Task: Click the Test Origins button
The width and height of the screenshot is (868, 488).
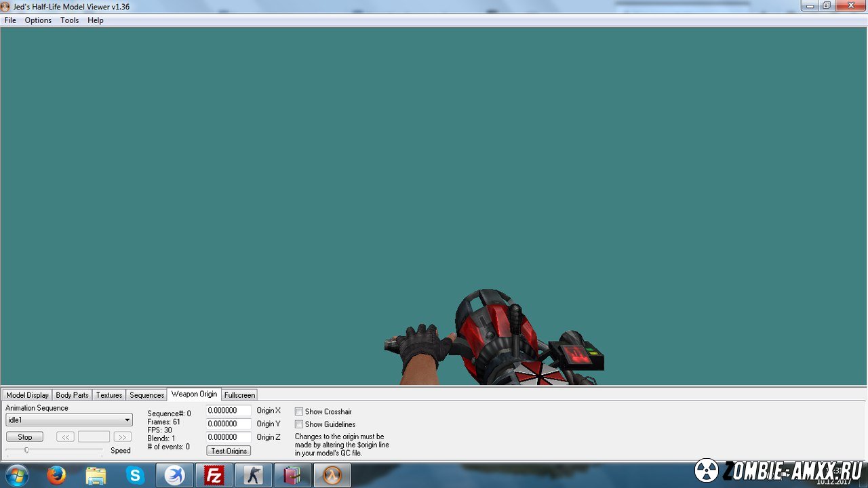Action: 229,451
